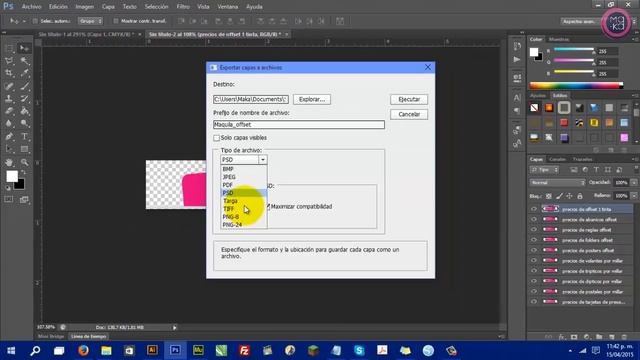Click the Cancelar button
The height and width of the screenshot is (360, 640).
(409, 114)
